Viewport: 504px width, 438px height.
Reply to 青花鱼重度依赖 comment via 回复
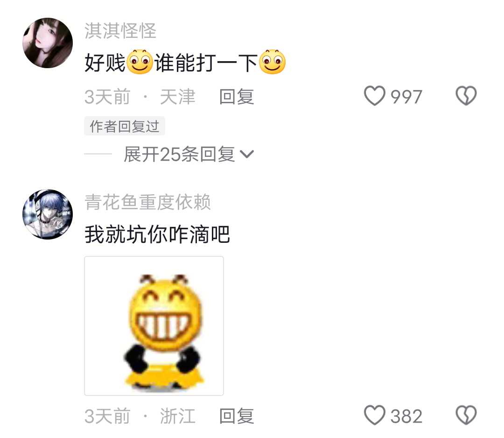(x=237, y=416)
